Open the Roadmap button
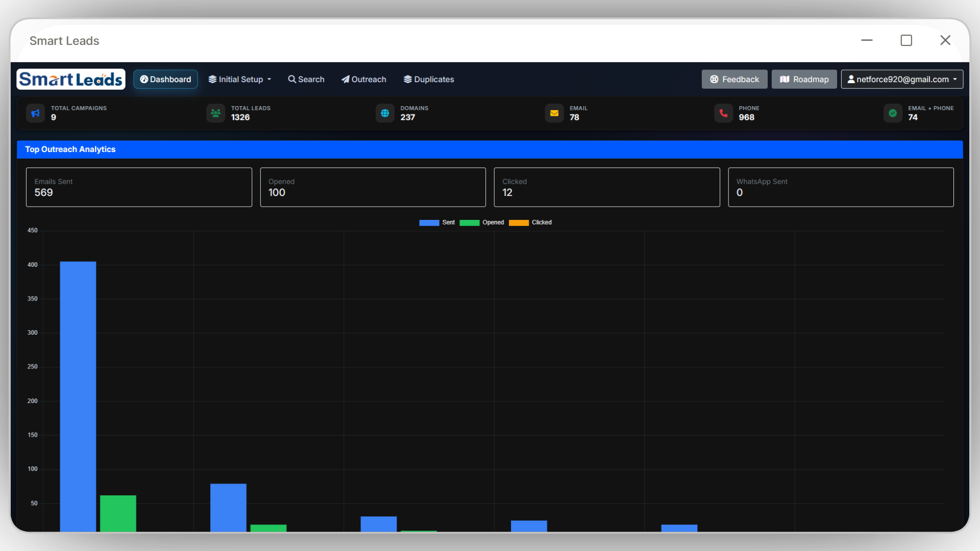The height and width of the screenshot is (551, 980). coord(804,79)
